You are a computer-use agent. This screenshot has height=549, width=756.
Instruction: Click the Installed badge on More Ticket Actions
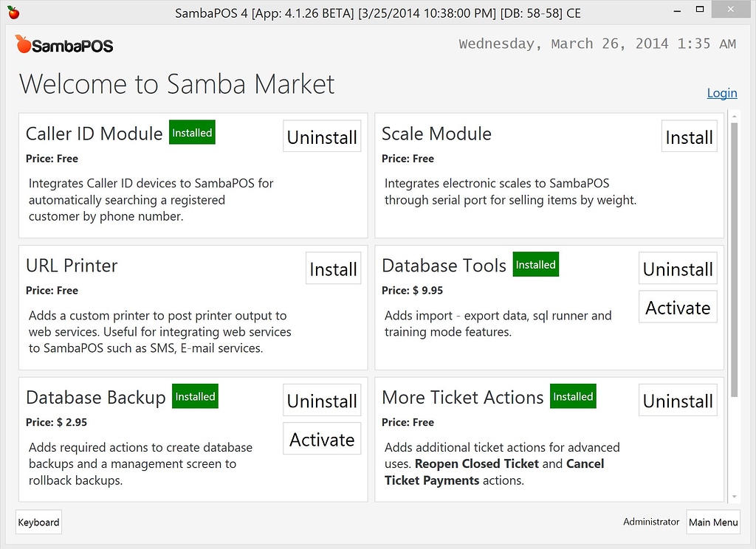click(573, 396)
